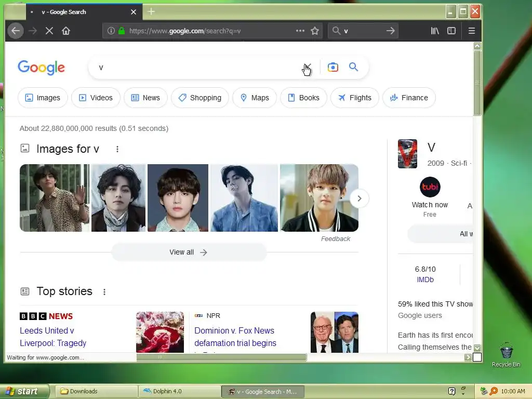Open options menu beside 'Top stories'

pyautogui.click(x=104, y=292)
